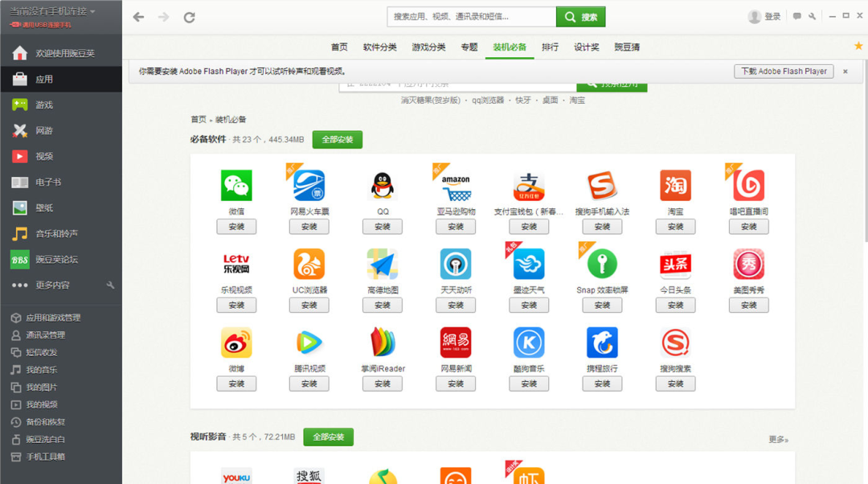Open the Weibo (微博) app icon
The height and width of the screenshot is (484, 868).
pos(236,342)
